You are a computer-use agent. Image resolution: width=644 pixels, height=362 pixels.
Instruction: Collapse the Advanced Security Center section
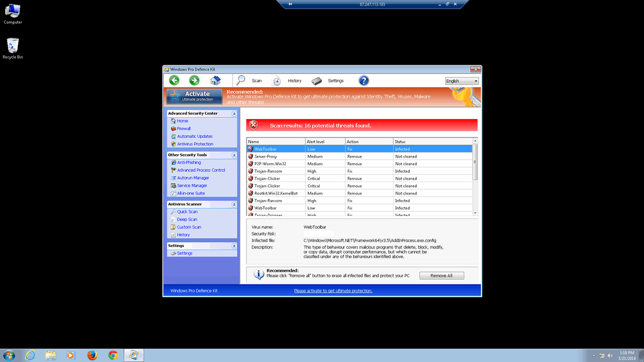coord(234,113)
